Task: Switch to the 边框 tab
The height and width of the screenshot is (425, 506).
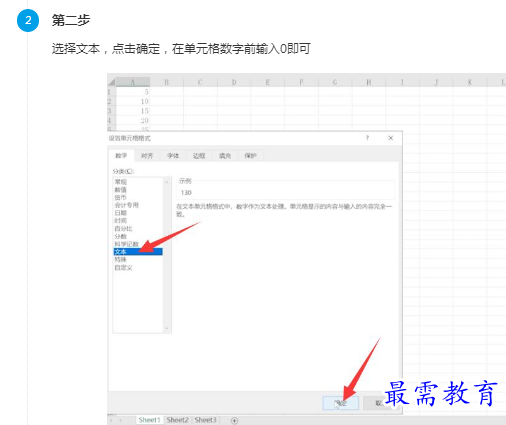Action: (199, 156)
